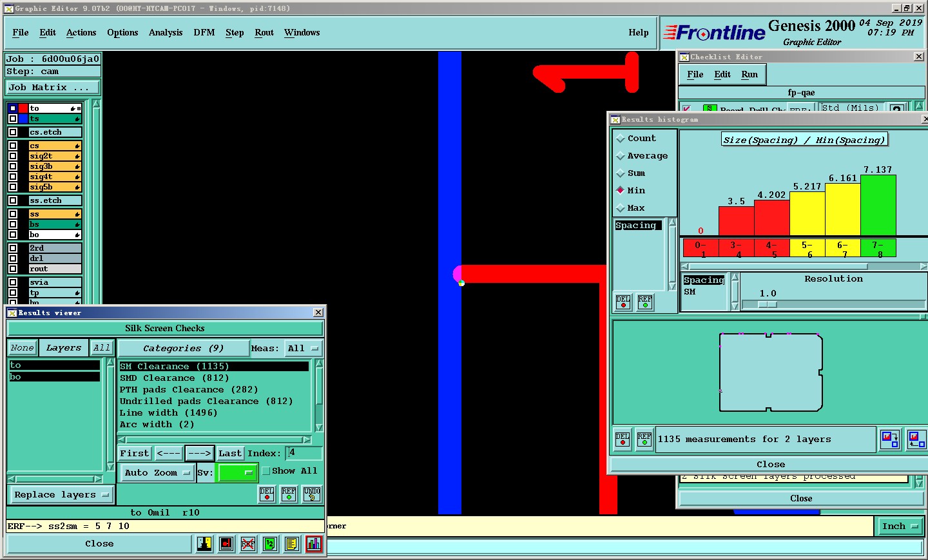928x560 pixels.
Task: Open the Auto Zoom dropdown
Action: click(x=157, y=473)
